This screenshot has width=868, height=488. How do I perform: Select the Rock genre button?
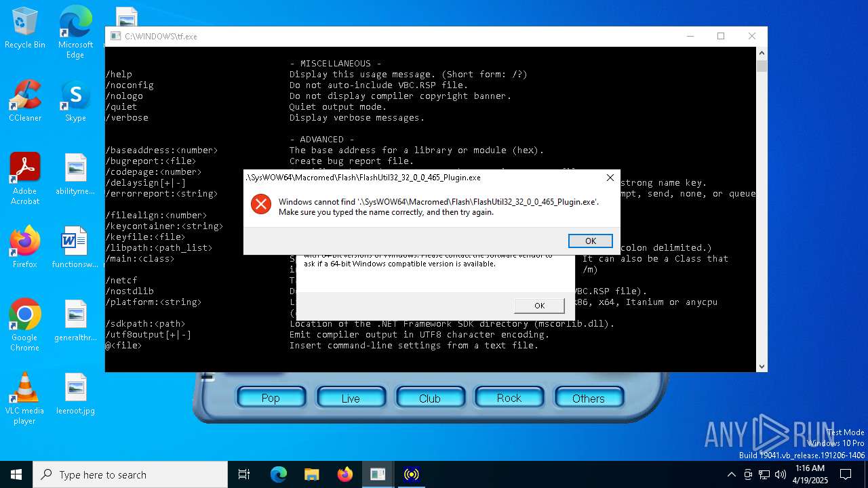coord(509,398)
